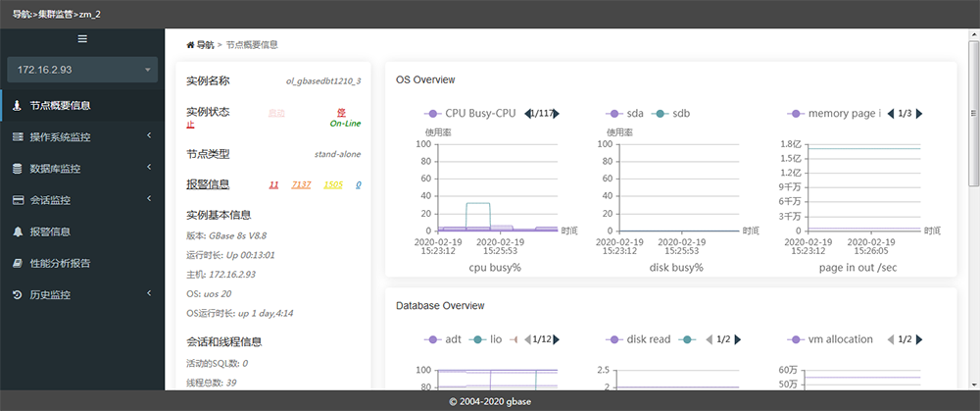Click the 节点概要信息 sidebar icon
This screenshot has width=980, height=411.
pos(18,105)
